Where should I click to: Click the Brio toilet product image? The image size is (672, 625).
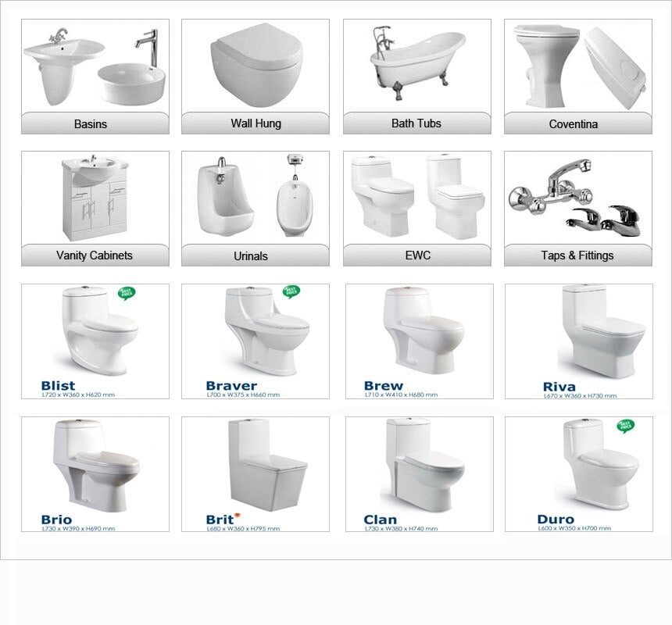click(95, 474)
